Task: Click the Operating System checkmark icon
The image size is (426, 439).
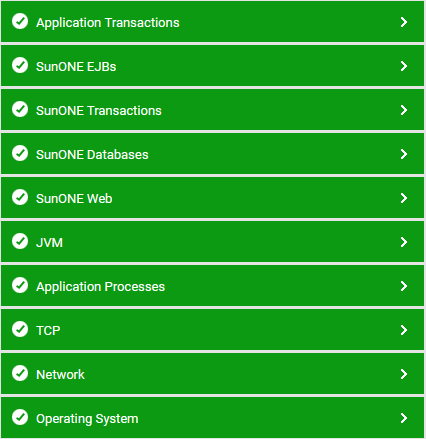Action: tap(20, 417)
